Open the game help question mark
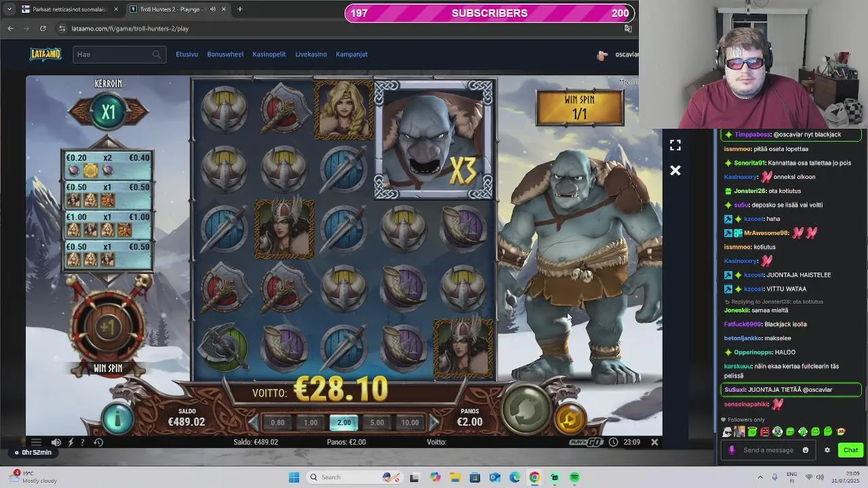Screen dimensions: 868x488 [x=83, y=442]
